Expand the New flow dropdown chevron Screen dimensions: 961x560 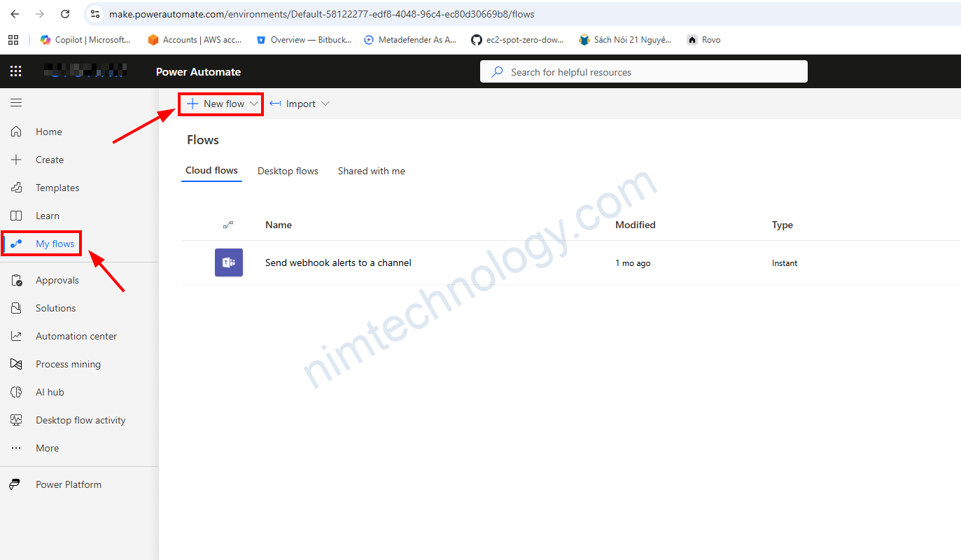click(254, 104)
